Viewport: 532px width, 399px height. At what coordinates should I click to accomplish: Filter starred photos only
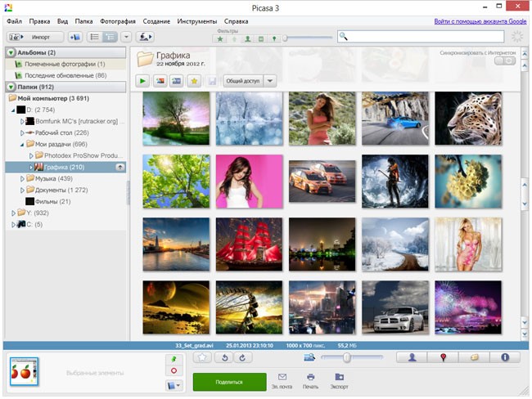point(220,39)
